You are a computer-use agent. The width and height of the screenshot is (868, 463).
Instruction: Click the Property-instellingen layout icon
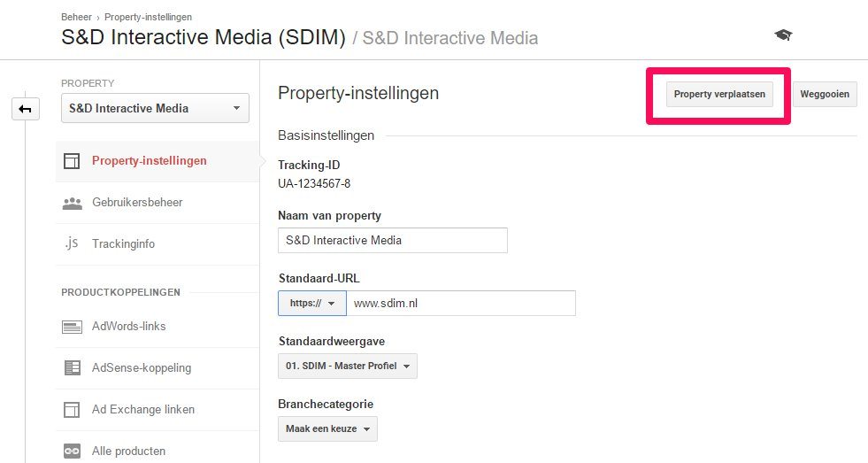(72, 160)
